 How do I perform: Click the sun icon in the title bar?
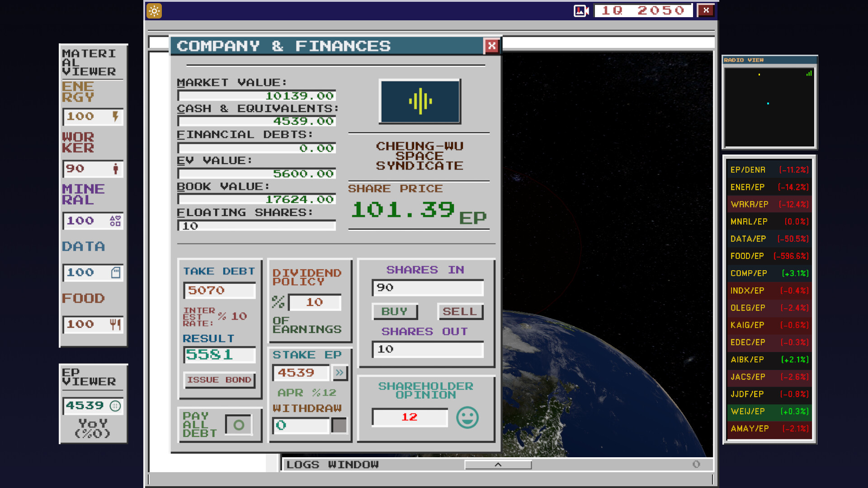(153, 11)
